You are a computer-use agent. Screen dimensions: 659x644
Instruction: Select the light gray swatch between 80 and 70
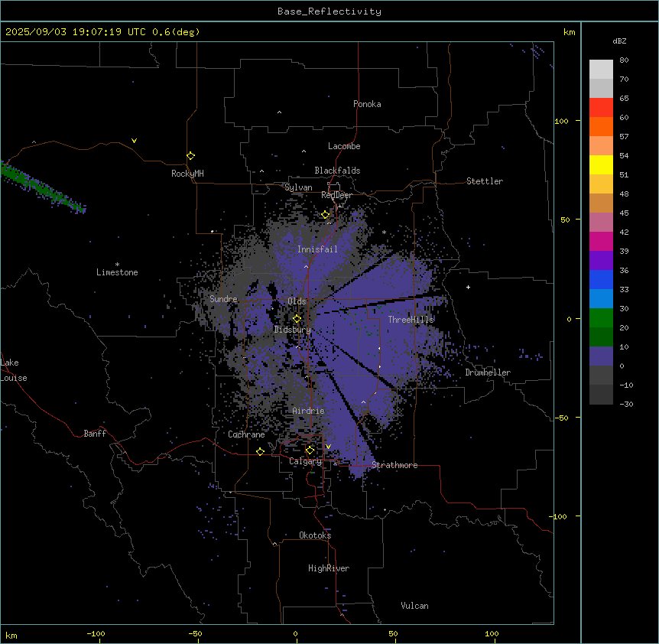pyautogui.click(x=601, y=70)
